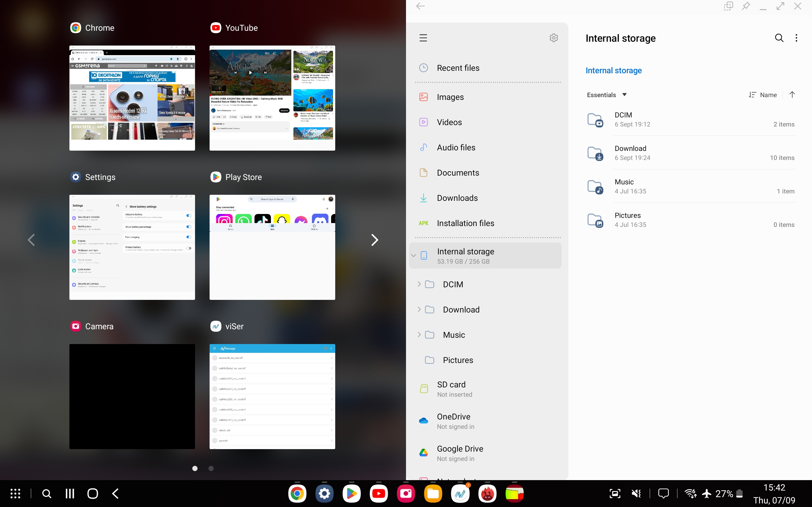The height and width of the screenshot is (507, 812).
Task: Open the three-dot more options menu
Action: [796, 38]
